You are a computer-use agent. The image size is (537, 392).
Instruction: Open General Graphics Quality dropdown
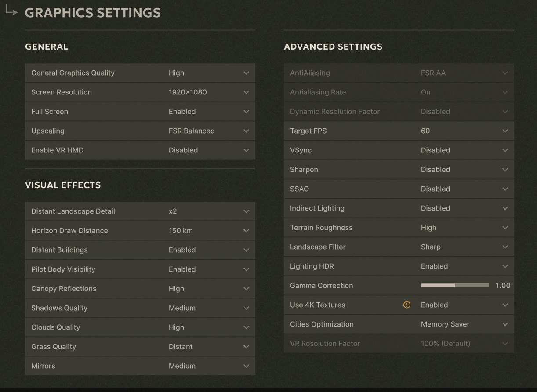[x=140, y=73]
